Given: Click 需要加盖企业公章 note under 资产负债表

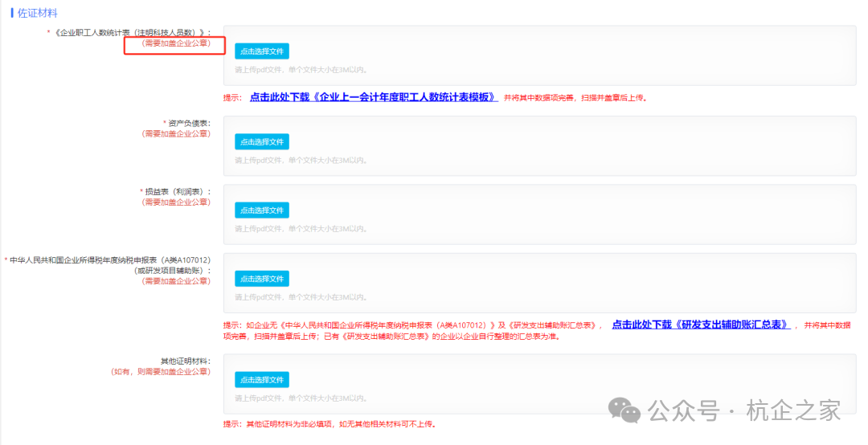Looking at the screenshot, I should (x=176, y=134).
